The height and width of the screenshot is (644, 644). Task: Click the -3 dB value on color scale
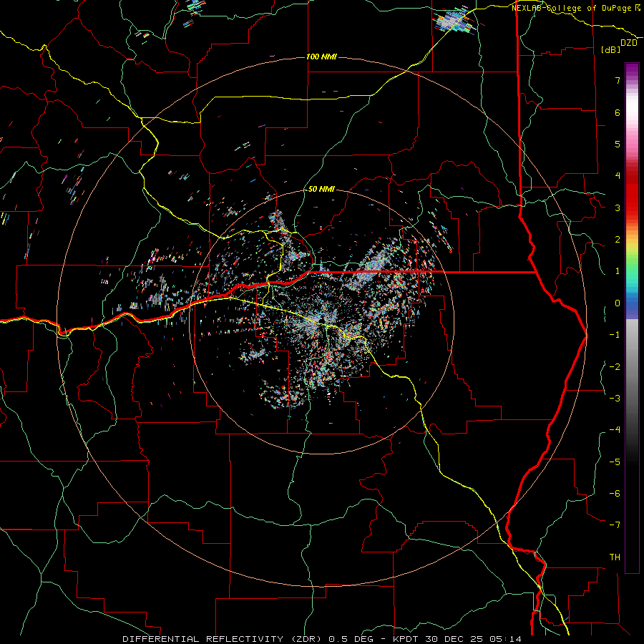[x=615, y=398]
